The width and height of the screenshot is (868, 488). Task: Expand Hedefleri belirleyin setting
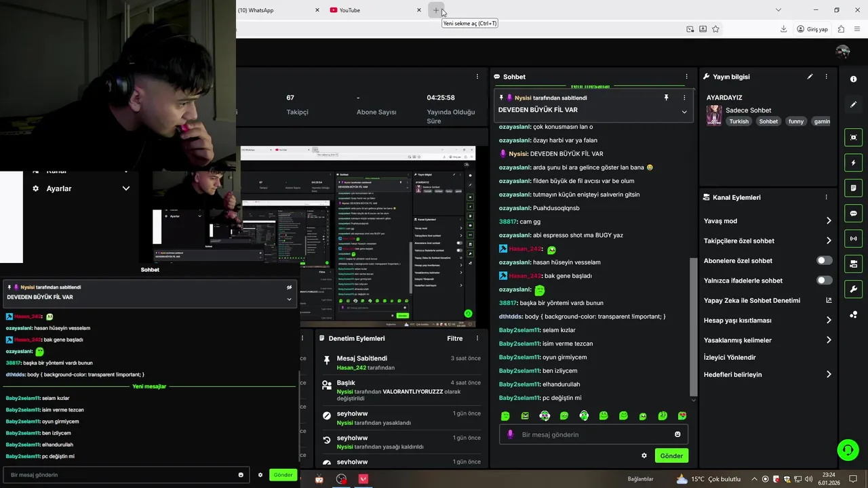coord(829,374)
